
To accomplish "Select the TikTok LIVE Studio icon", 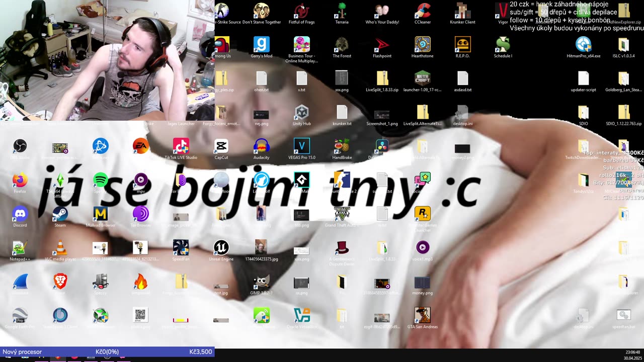I will coord(181,149).
